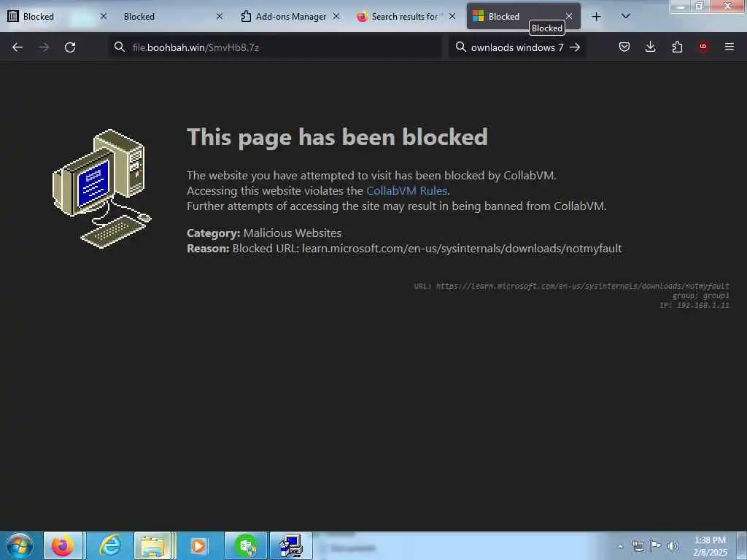Viewport: 747px width, 560px height.
Task: Click the computer setup taskbar icon
Action: click(x=290, y=545)
